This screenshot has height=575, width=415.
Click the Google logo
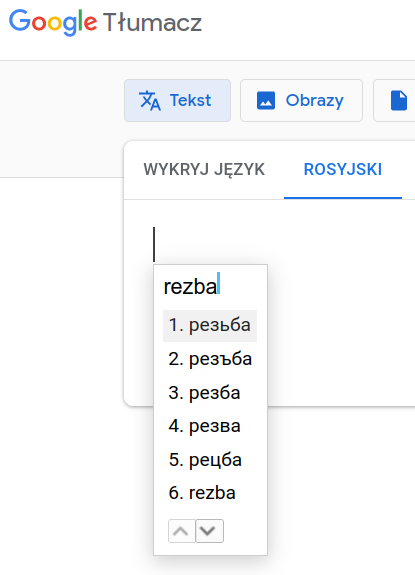53,22
